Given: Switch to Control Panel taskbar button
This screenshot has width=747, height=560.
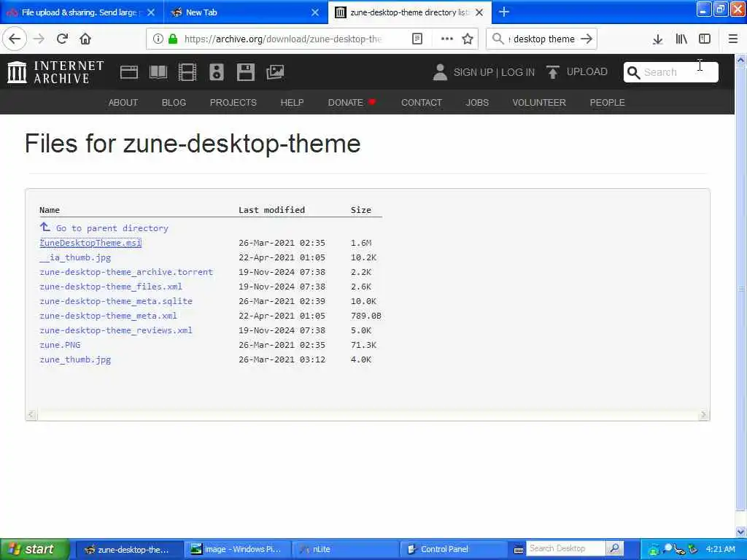Looking at the screenshot, I should pos(452,549).
